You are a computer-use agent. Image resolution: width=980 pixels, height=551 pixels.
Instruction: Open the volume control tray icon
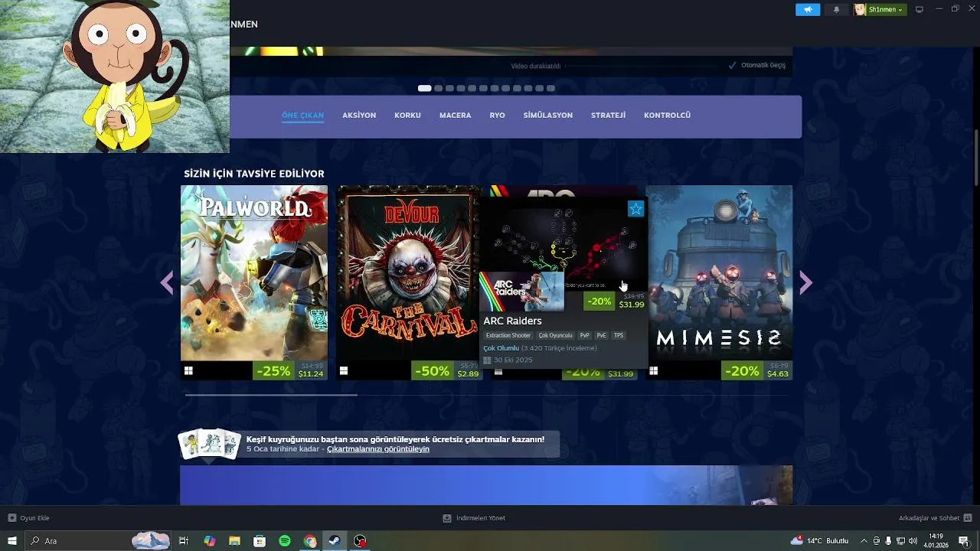click(913, 541)
